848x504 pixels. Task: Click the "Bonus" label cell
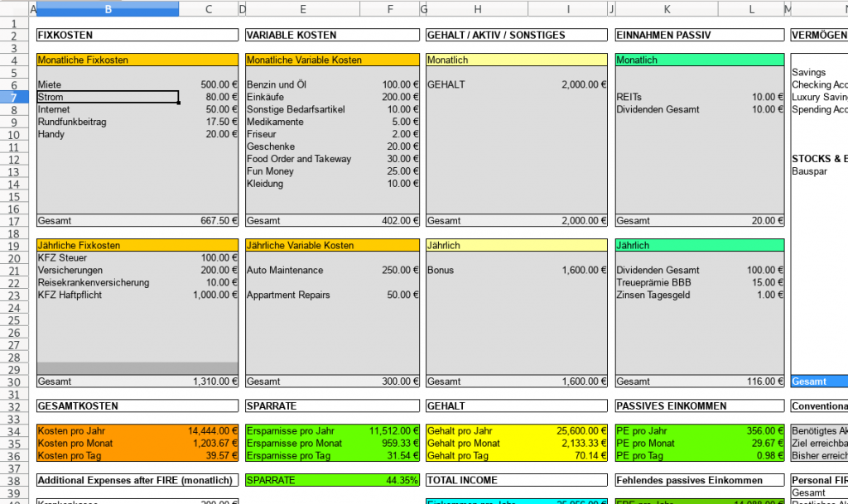(x=477, y=271)
